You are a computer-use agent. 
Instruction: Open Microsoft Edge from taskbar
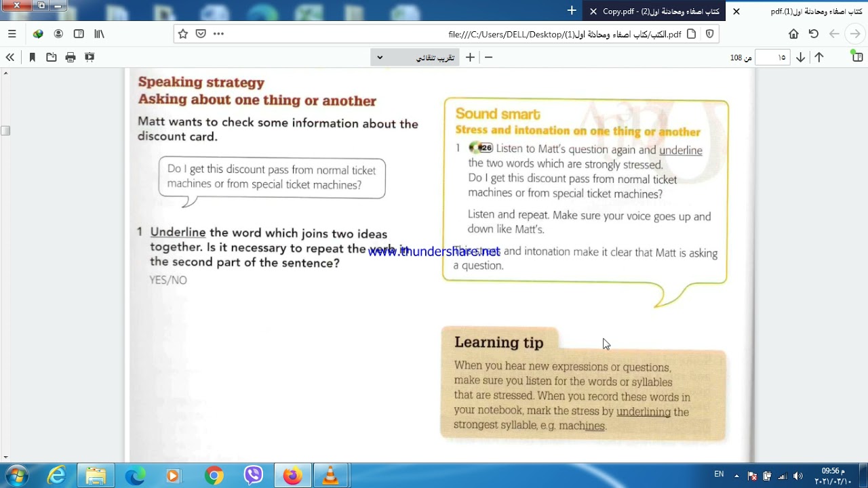coord(135,476)
